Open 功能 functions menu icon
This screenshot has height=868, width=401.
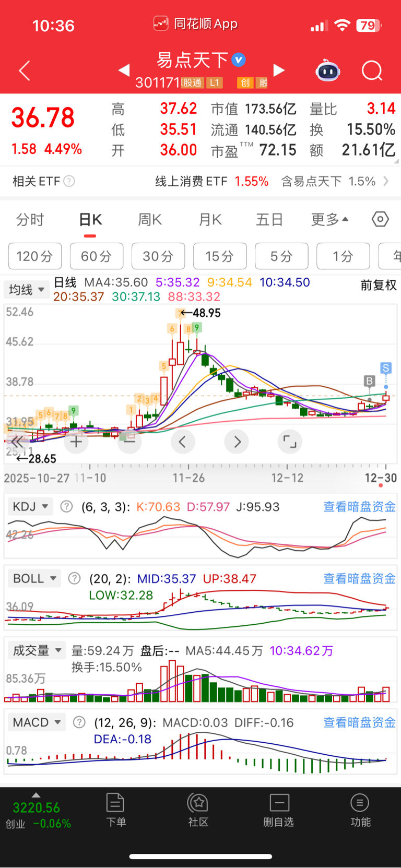(360, 810)
